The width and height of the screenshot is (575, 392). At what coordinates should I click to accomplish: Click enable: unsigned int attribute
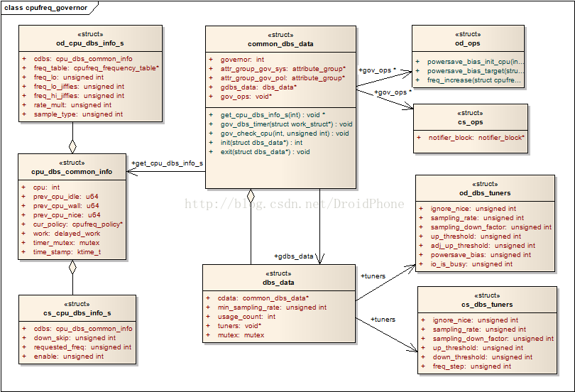pyautogui.click(x=69, y=356)
